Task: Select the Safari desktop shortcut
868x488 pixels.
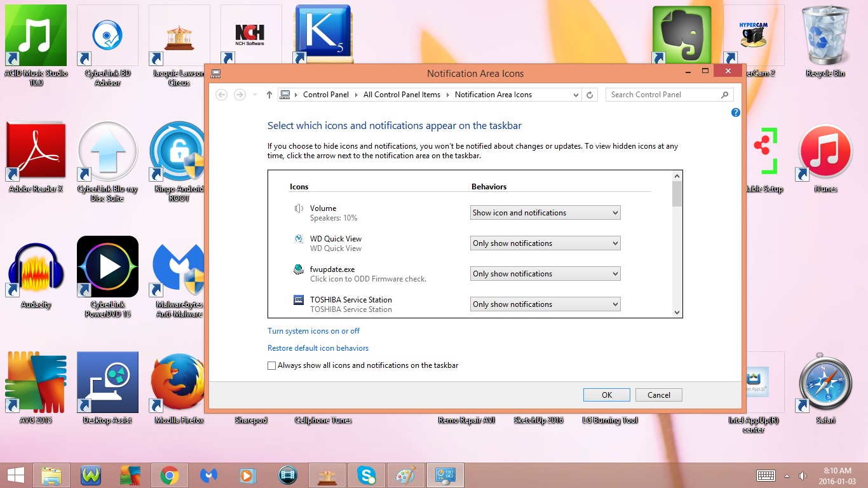Action: point(825,388)
